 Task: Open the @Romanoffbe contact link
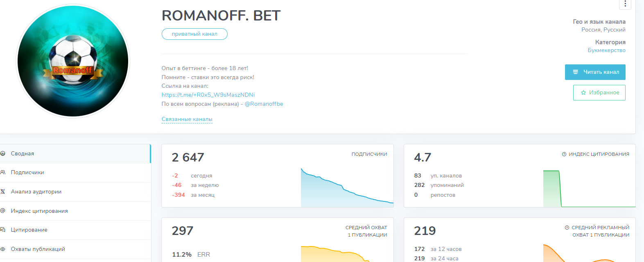click(x=264, y=104)
